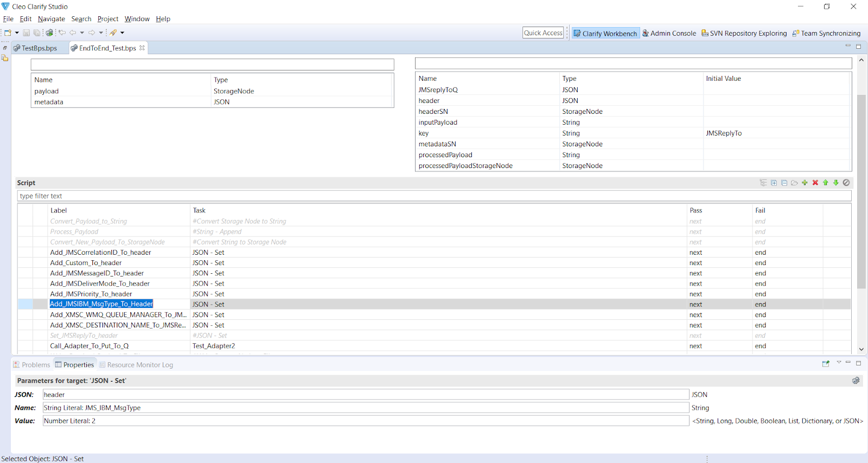Click the last edit location arrow icon
Screen dimensions: 868x463
click(x=62, y=33)
